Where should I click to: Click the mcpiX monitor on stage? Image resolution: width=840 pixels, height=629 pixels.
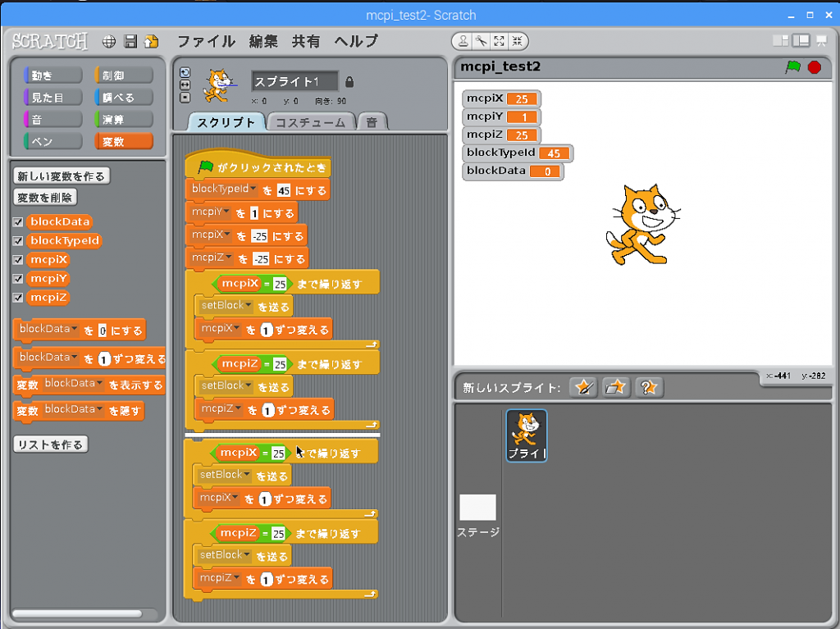[x=501, y=98]
